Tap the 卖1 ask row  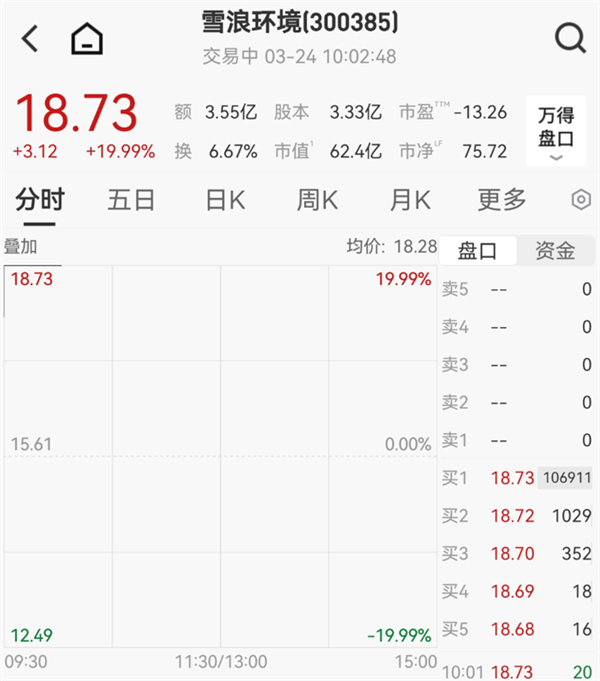[517, 440]
